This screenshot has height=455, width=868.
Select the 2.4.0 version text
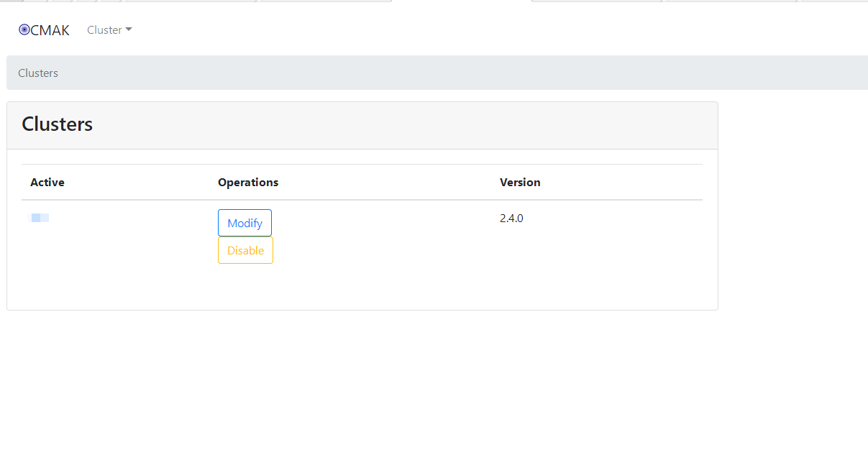coord(511,218)
